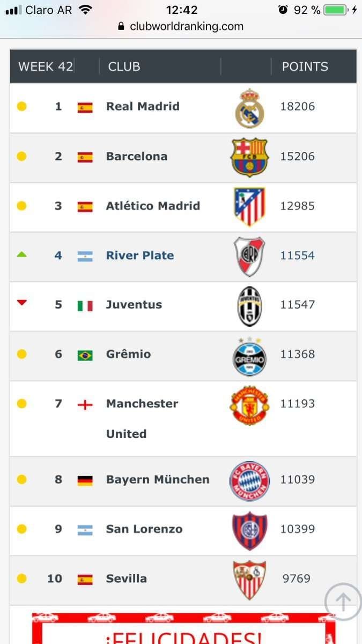This screenshot has height=644, width=362.
Task: Select the Juventus club name
Action: (134, 305)
